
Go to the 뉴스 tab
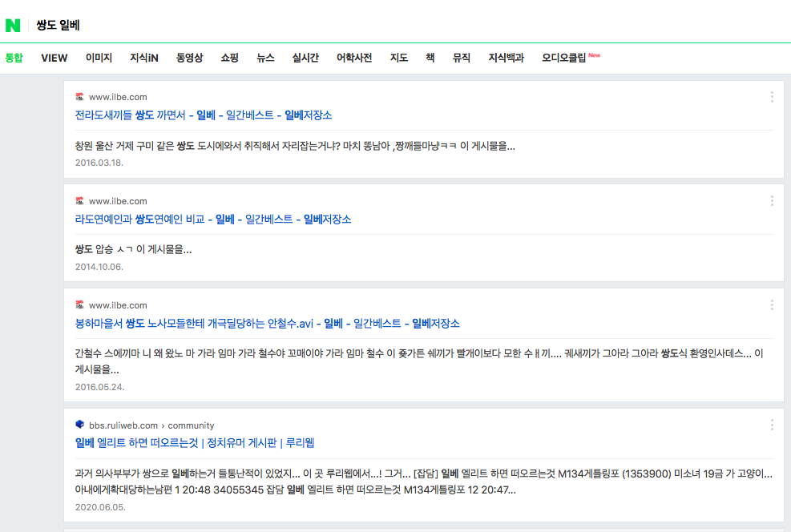click(x=265, y=58)
